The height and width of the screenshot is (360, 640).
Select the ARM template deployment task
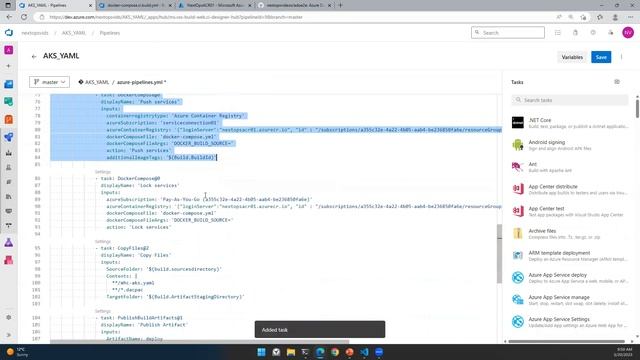coord(570,256)
